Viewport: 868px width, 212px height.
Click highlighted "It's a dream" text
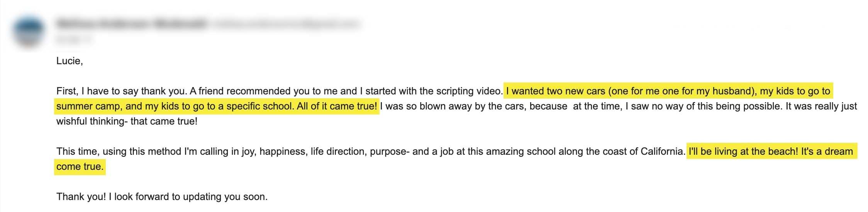[827, 151]
